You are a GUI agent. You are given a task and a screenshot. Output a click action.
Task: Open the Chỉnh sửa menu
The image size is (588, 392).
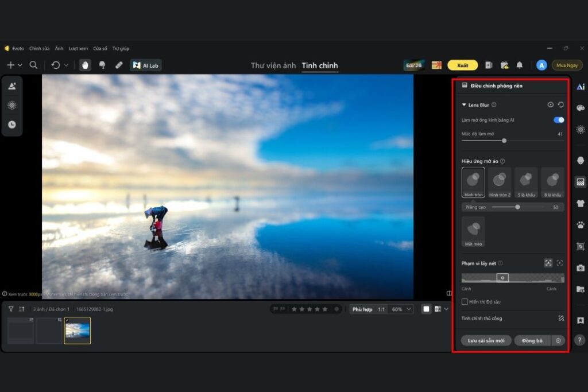click(x=40, y=48)
